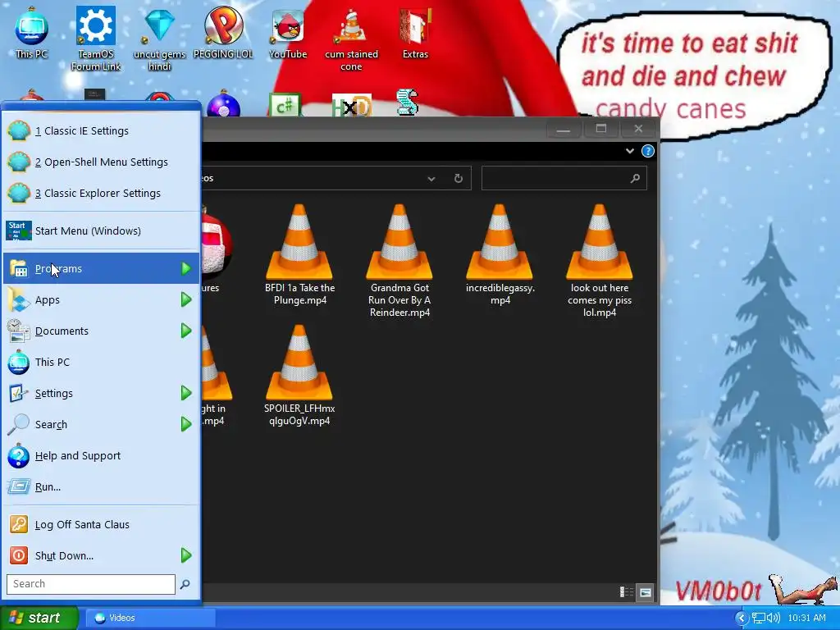Click start menu search magnifier icon
This screenshot has height=630, width=840.
tap(185, 584)
